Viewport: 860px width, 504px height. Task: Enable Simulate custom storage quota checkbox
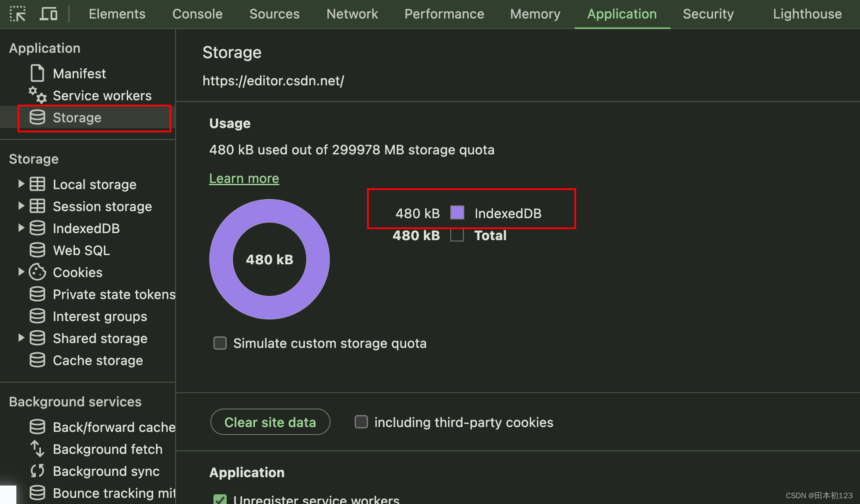[x=220, y=343]
